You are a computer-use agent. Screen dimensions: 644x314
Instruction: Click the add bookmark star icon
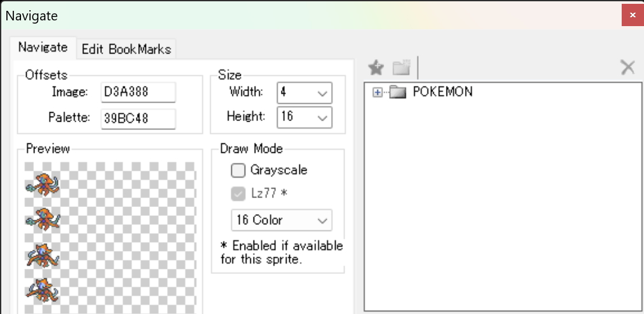[x=376, y=68]
